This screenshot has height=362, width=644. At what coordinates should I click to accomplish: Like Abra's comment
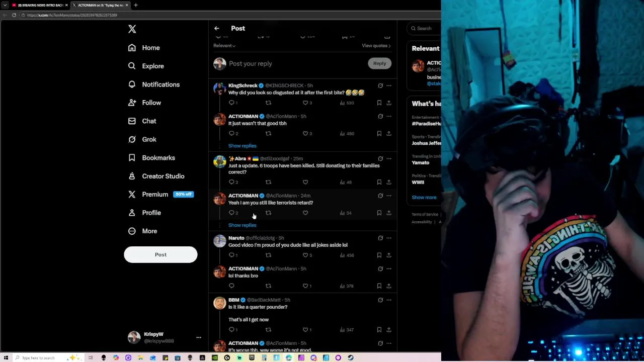tap(305, 182)
